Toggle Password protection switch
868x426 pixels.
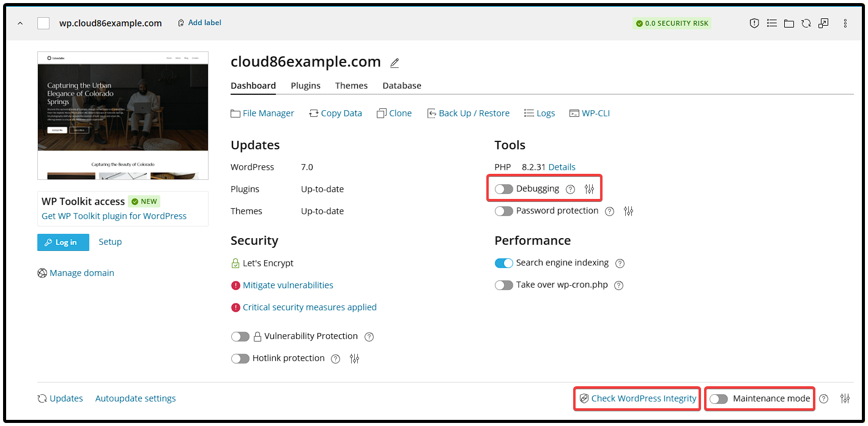point(504,211)
